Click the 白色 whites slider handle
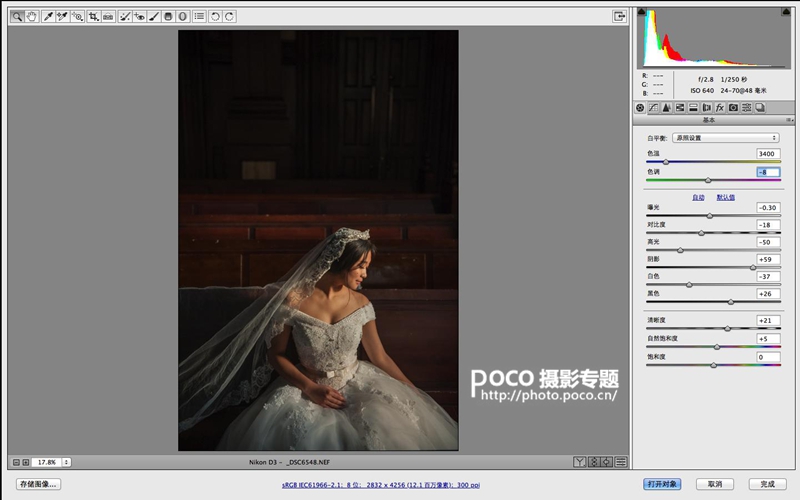The width and height of the screenshot is (800, 500). [689, 285]
